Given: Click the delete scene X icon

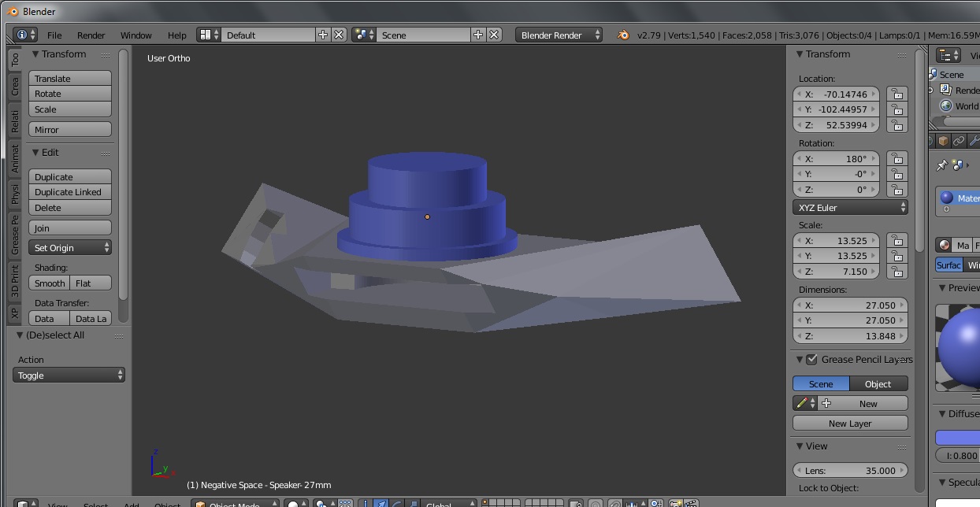Looking at the screenshot, I should point(494,35).
